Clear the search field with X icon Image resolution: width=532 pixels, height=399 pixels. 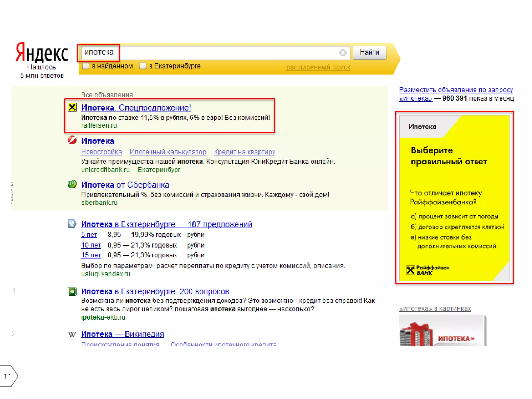click(x=343, y=53)
